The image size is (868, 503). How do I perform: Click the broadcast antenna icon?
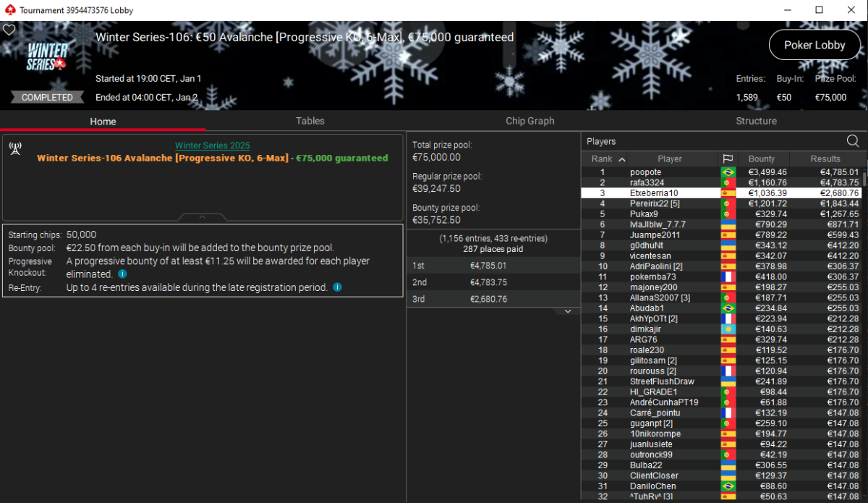point(14,148)
